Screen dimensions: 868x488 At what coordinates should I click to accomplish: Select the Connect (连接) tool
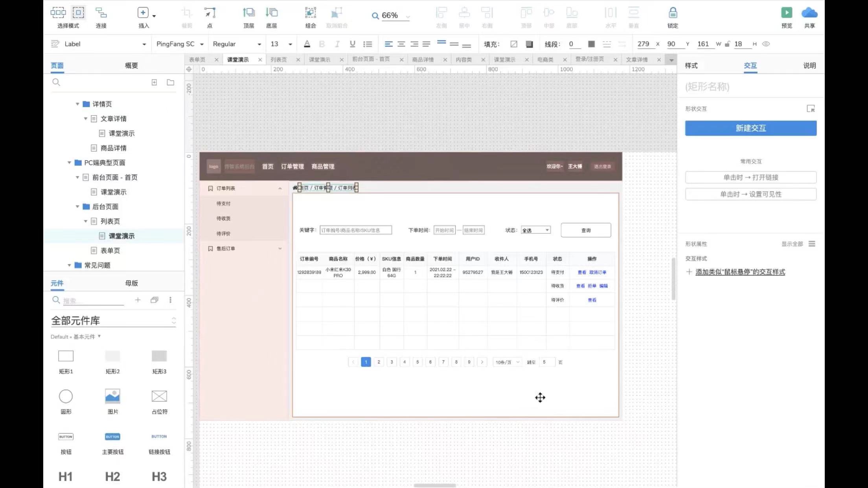point(101,13)
